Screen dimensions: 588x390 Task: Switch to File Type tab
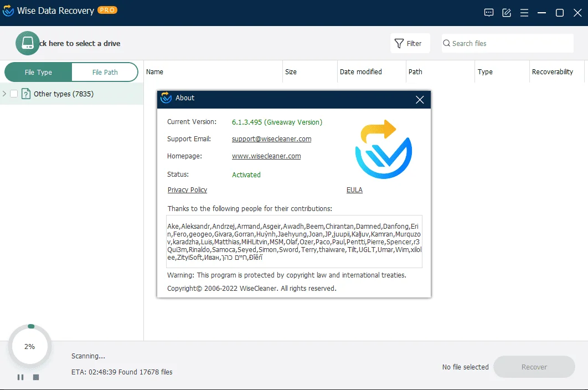(38, 72)
